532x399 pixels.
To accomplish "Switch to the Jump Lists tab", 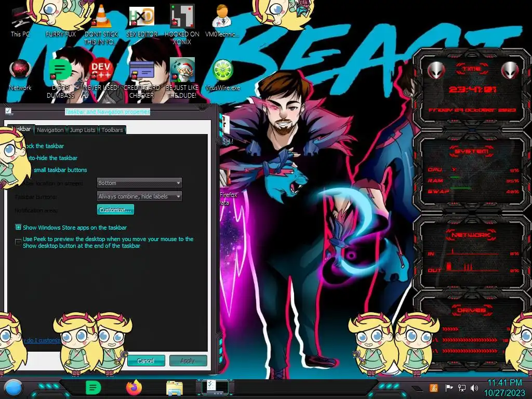I will [x=83, y=130].
